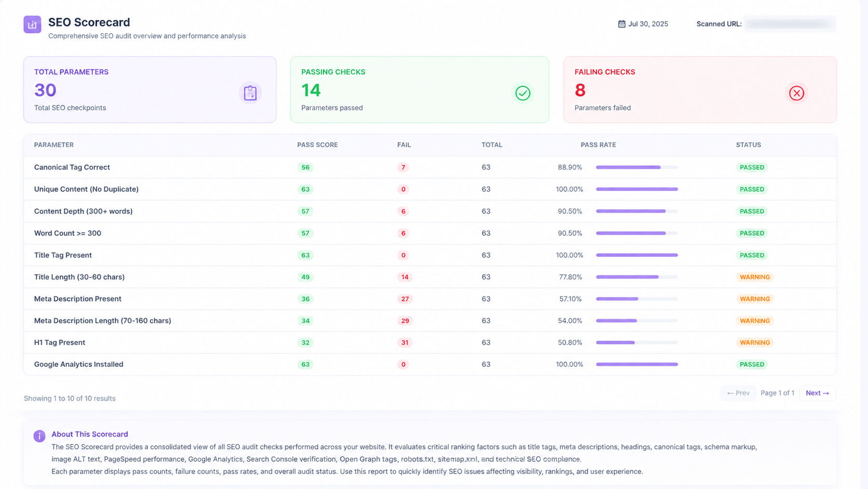Sort by the PASS SCORE column header

click(318, 145)
